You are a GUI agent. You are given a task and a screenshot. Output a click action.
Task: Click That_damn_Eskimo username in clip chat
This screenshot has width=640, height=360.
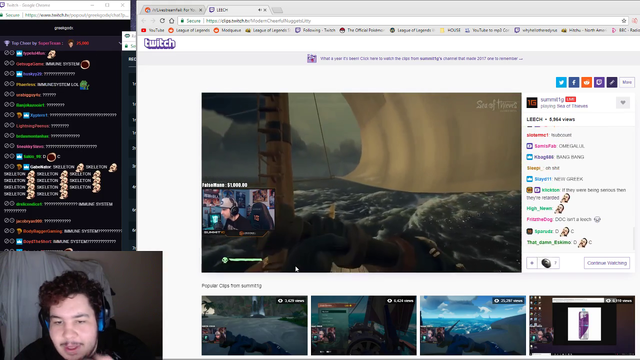549,242
